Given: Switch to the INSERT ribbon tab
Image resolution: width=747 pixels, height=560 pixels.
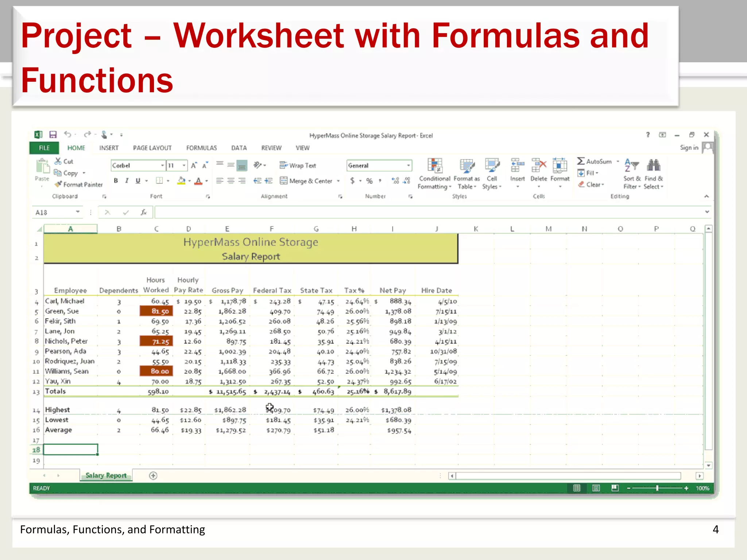Looking at the screenshot, I should point(109,148).
